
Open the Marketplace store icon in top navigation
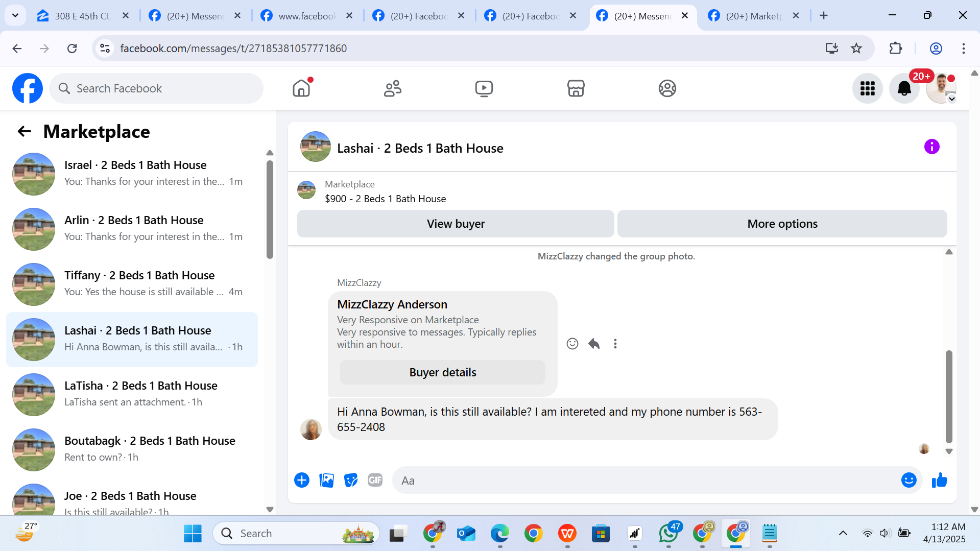pyautogui.click(x=576, y=88)
